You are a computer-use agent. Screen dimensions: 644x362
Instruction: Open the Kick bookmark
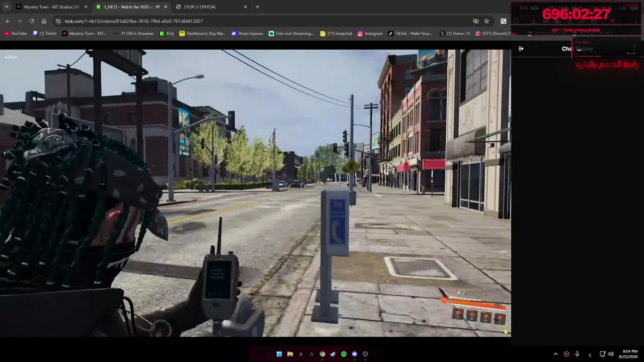167,34
